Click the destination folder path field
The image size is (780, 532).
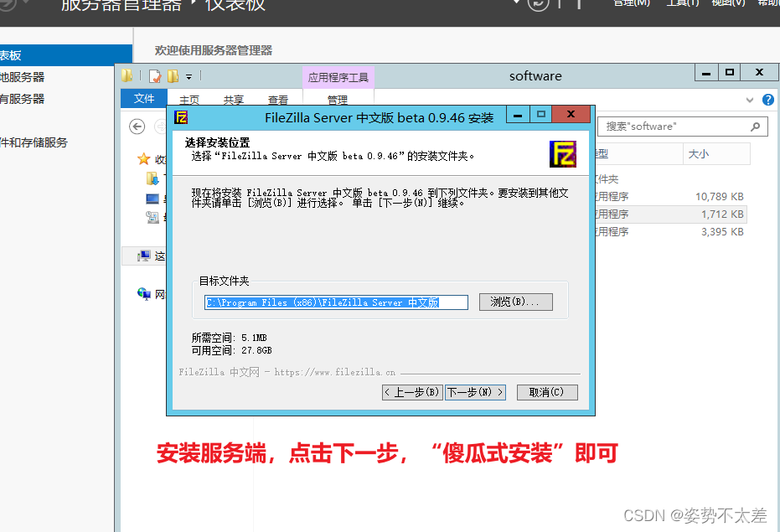tap(336, 302)
